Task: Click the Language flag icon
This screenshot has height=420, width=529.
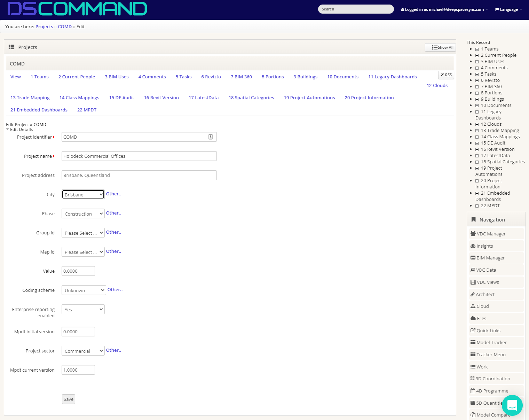Action: [x=497, y=9]
